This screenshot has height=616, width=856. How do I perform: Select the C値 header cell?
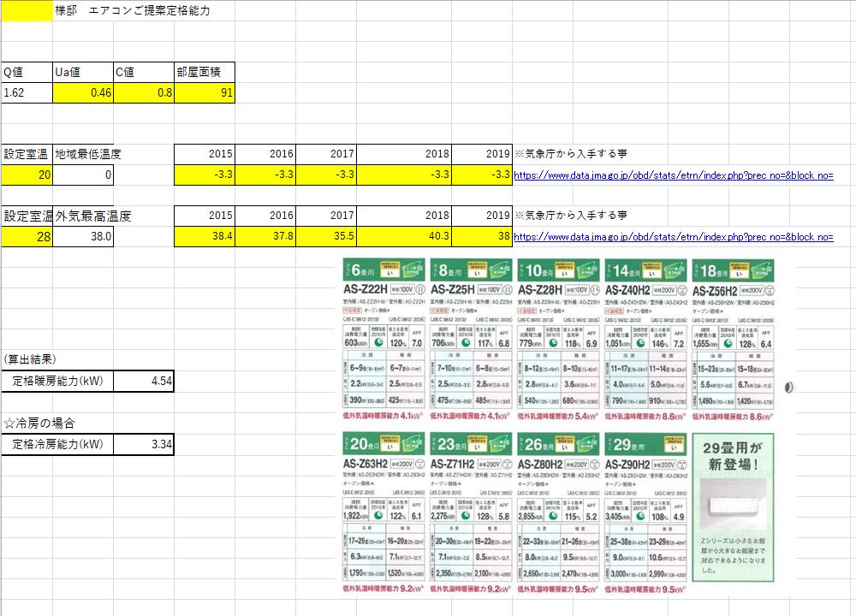pyautogui.click(x=144, y=72)
